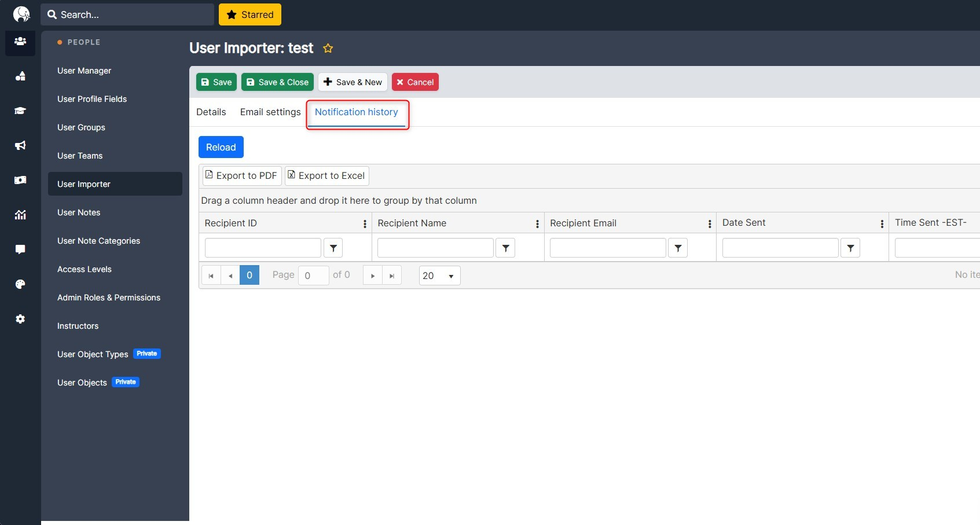Viewport: 980px width, 525px height.
Task: Open User Notes menu item
Action: [115, 212]
